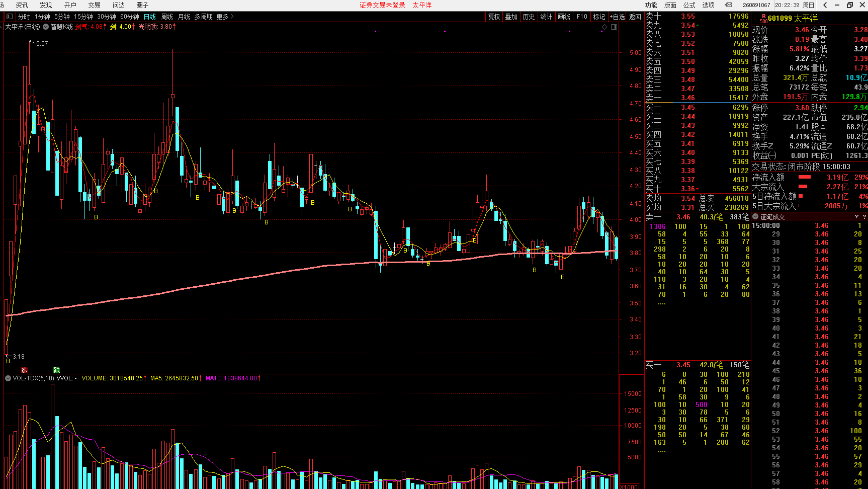Click the 5.07 high price marker
The image size is (868, 489).
[x=42, y=44]
